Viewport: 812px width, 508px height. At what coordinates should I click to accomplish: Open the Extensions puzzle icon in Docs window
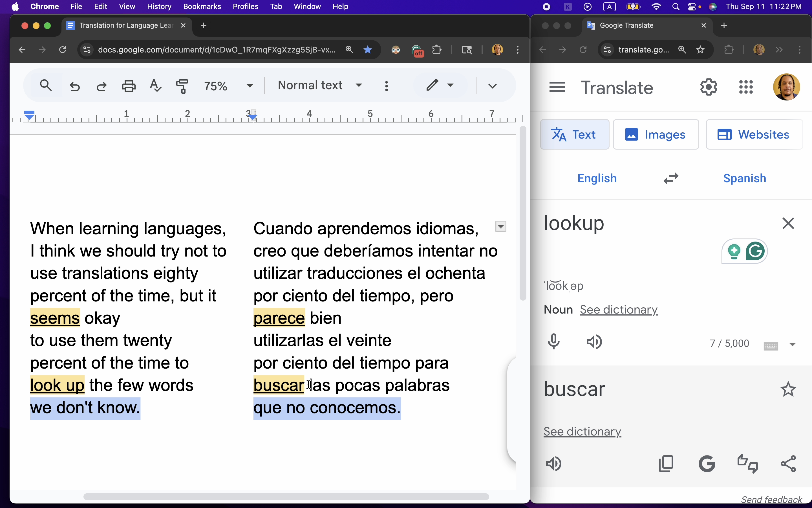(x=436, y=50)
